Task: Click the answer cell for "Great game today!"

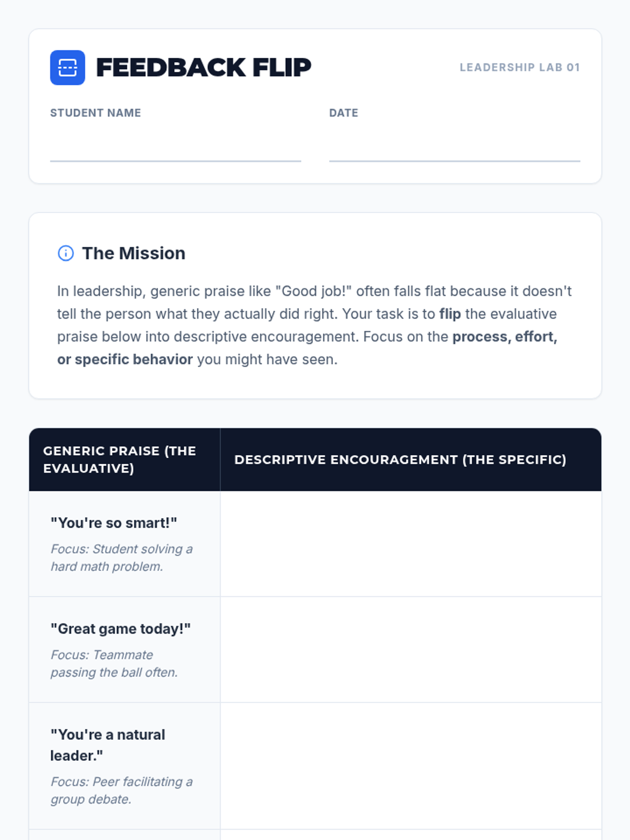Action: [411, 650]
